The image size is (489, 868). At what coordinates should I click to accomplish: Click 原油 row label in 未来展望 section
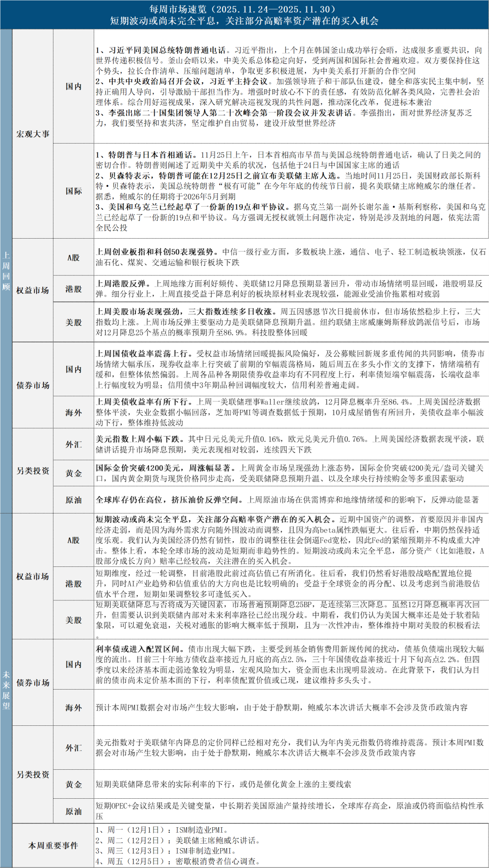coord(73,811)
